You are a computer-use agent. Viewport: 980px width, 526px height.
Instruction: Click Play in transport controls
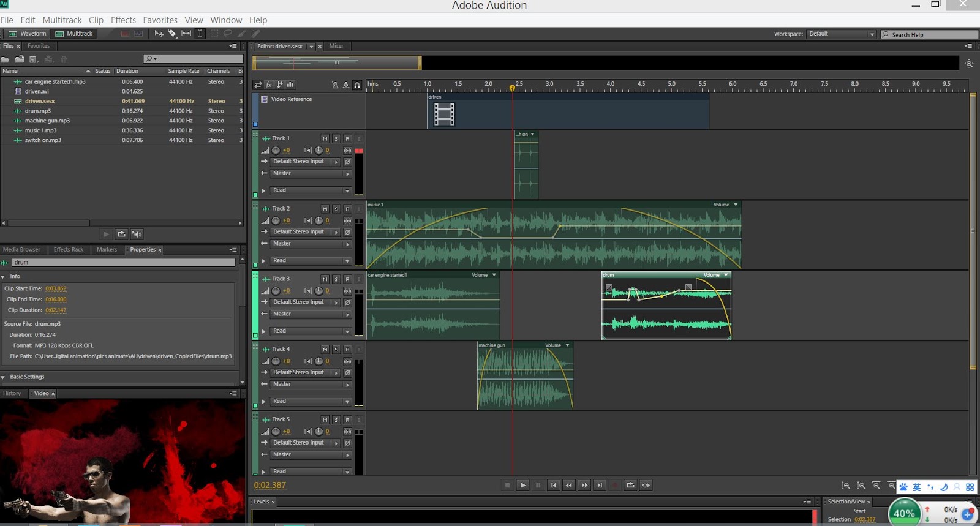522,485
